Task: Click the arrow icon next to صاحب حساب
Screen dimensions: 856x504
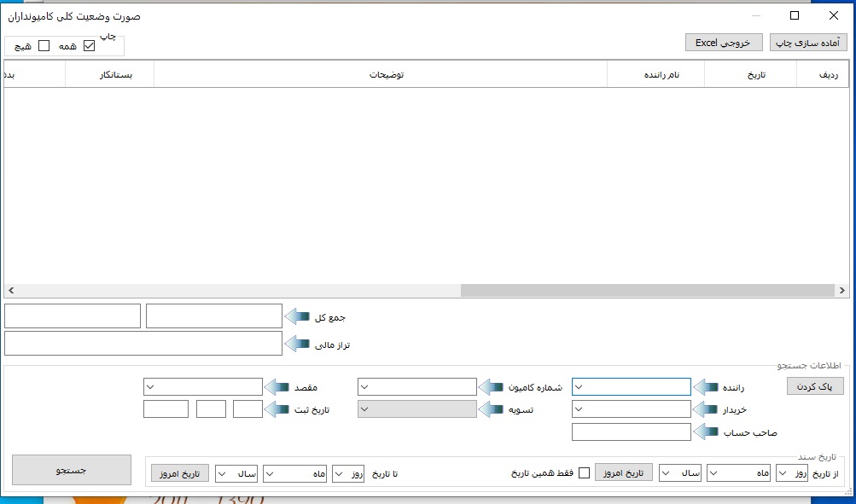Action: coord(705,432)
